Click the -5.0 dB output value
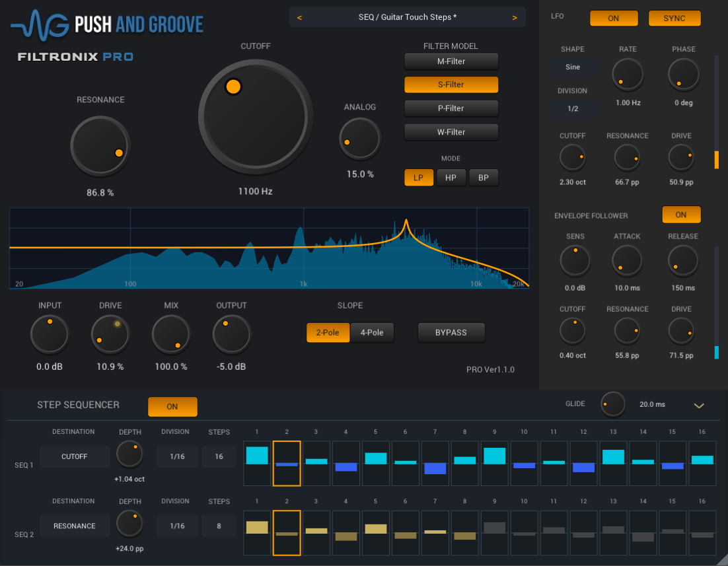Viewport: 728px width, 566px height. (231, 367)
